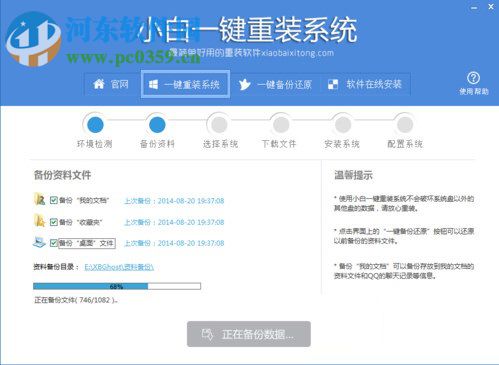Click the 正在备份文件(746/1082) status text

pyautogui.click(x=76, y=300)
